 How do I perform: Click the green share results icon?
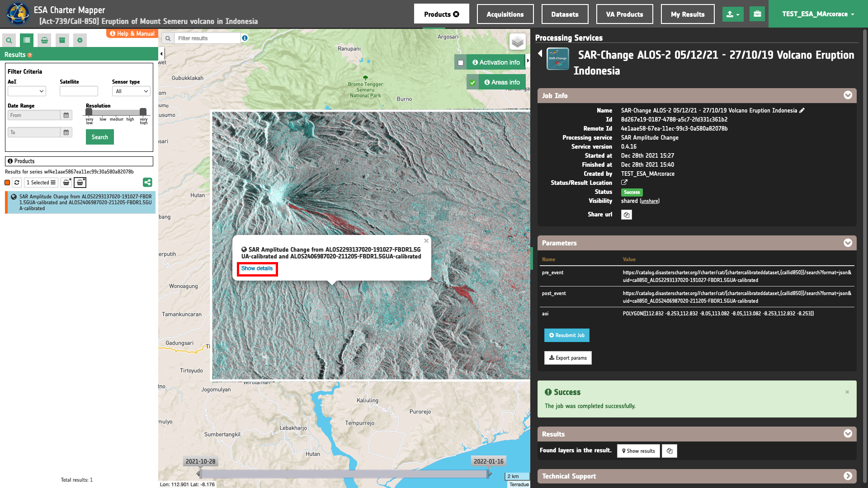click(147, 183)
